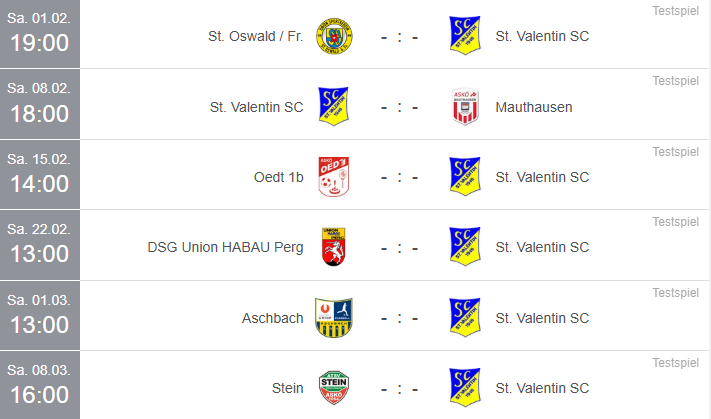This screenshot has width=711, height=419.
Task: Open the DSG Union HABAU Perg team link
Action: tap(225, 248)
